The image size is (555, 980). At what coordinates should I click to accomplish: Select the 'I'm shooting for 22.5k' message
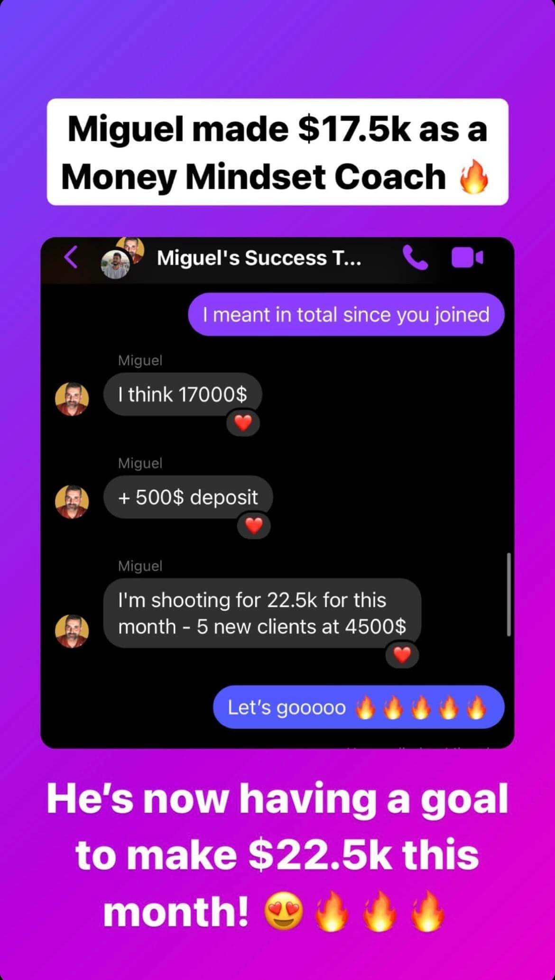click(262, 613)
